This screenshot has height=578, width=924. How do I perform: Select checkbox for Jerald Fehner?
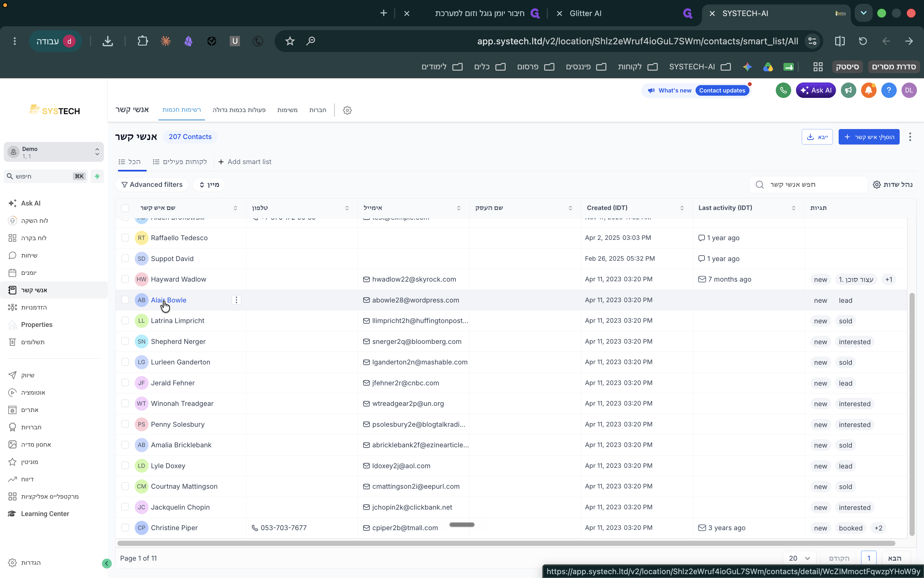tap(125, 383)
